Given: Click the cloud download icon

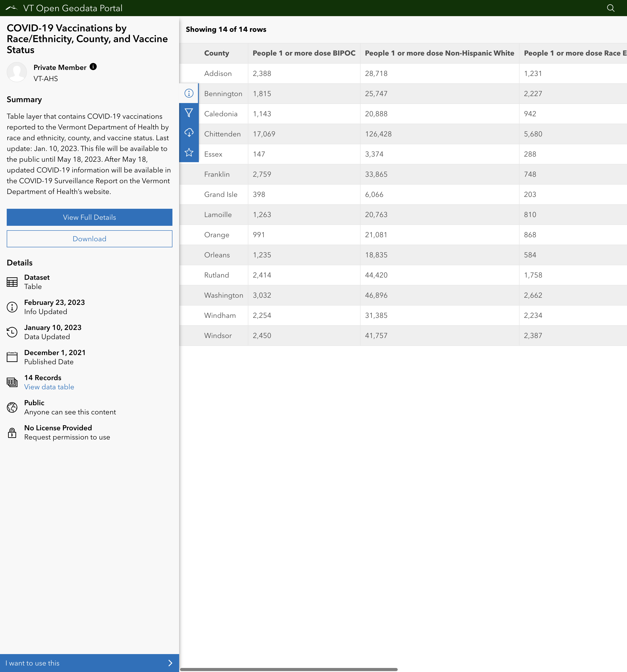Looking at the screenshot, I should 189,133.
